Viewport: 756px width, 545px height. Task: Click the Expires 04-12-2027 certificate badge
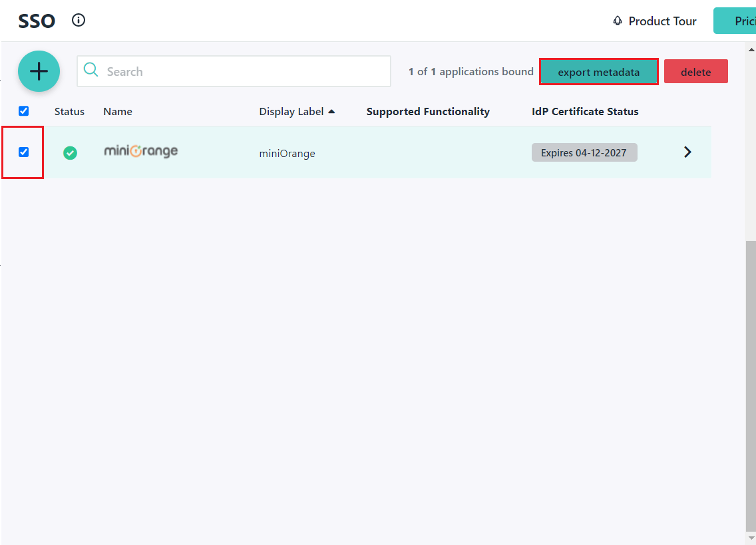(x=584, y=152)
